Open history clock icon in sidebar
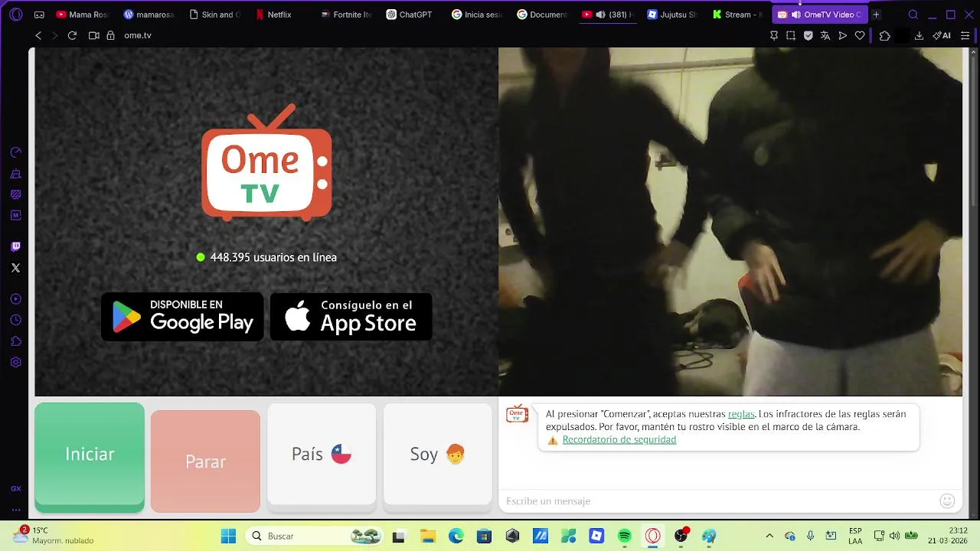This screenshot has width=980, height=551. (x=15, y=320)
